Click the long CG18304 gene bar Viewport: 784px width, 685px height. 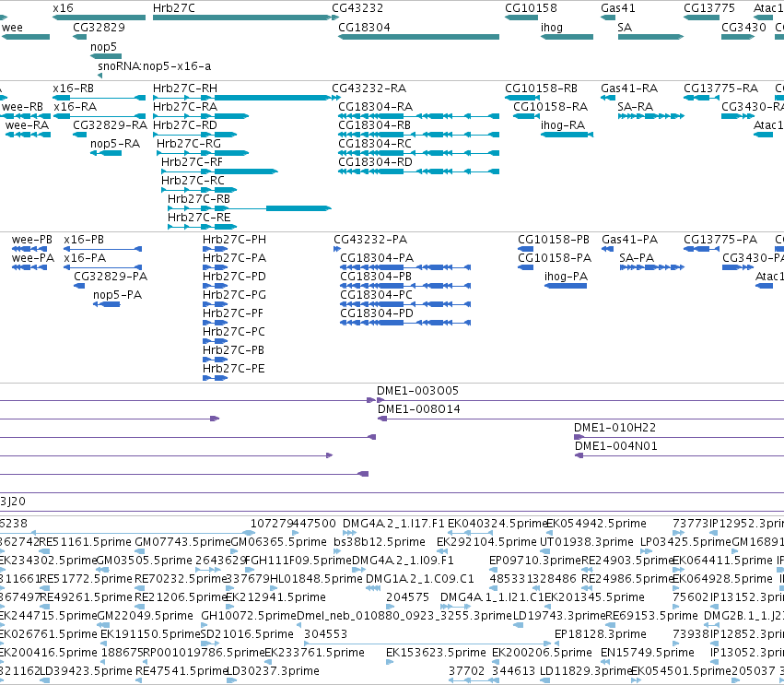[x=418, y=37]
